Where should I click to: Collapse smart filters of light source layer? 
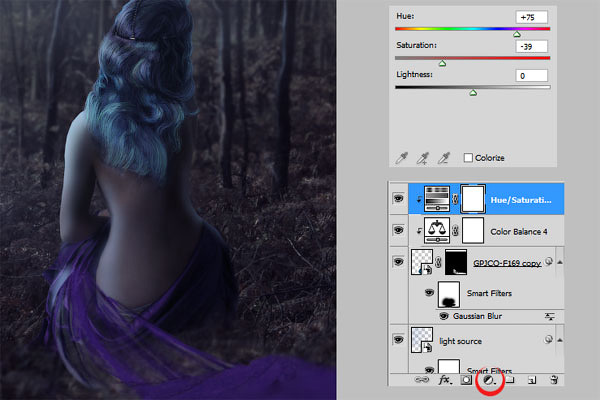[x=560, y=340]
